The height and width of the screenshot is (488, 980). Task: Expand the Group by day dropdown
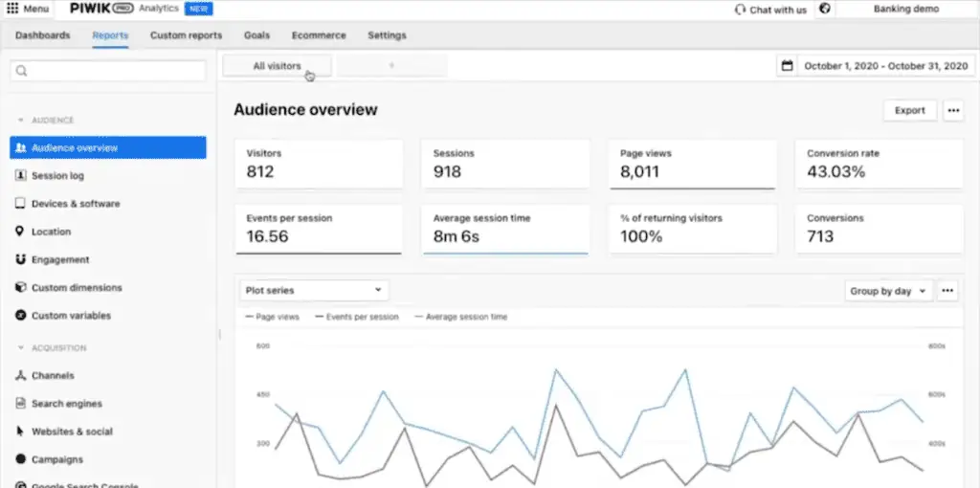[x=888, y=291]
